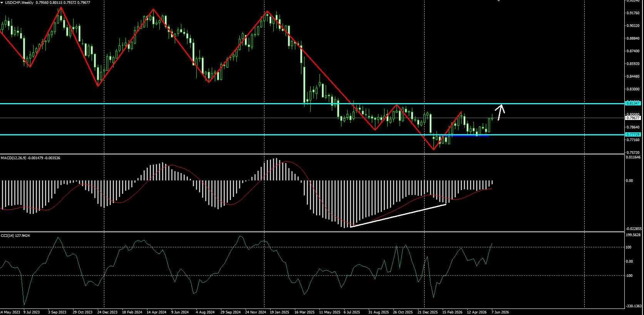Select the 15 Feb 2026 date label
The width and height of the screenshot is (644, 315).
(x=452, y=312)
